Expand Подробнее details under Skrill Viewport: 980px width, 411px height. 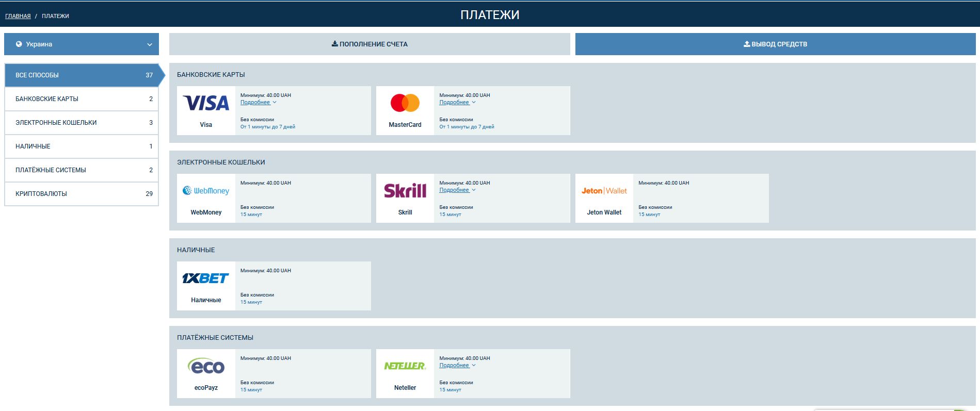pos(457,190)
